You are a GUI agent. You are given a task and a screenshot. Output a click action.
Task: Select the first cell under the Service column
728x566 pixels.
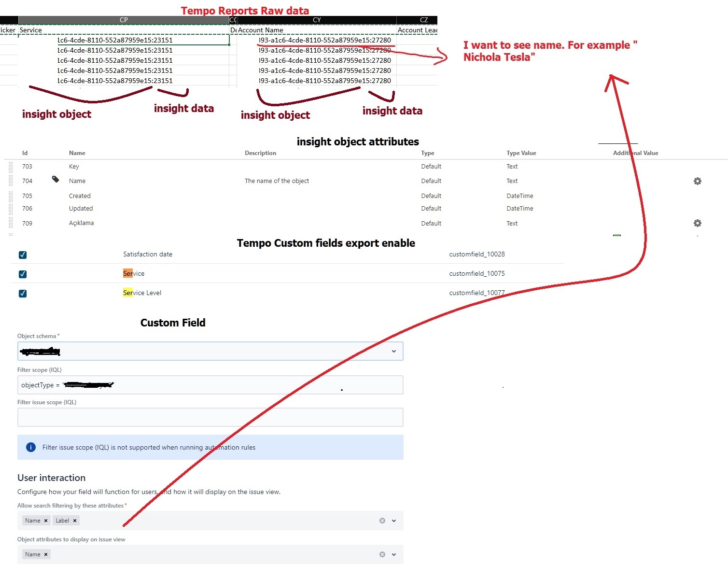tap(124, 40)
